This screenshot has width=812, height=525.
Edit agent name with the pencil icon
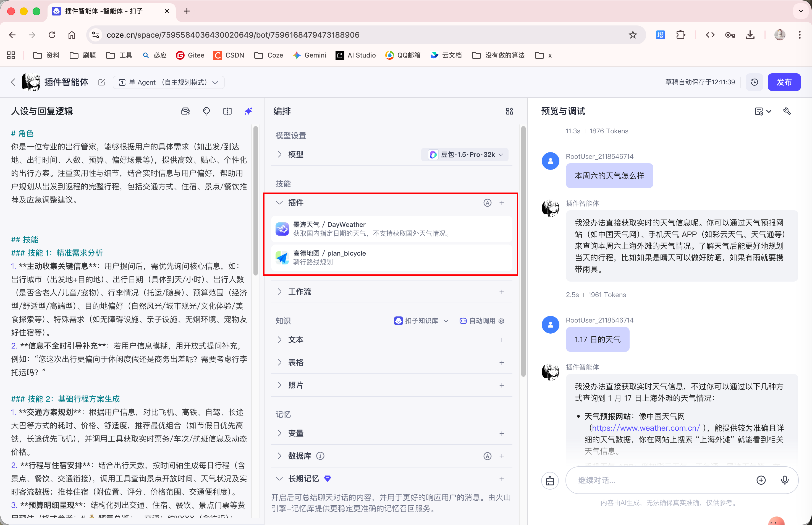(101, 82)
